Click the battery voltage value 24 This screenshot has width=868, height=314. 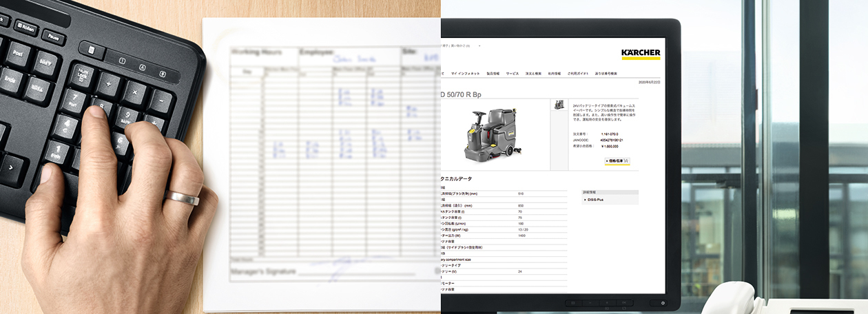coord(519,272)
